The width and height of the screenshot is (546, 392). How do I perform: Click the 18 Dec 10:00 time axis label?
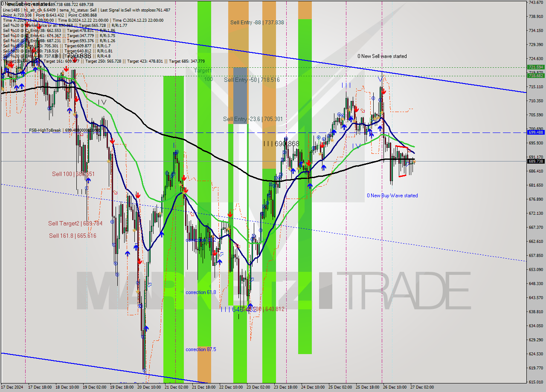coord(67,387)
